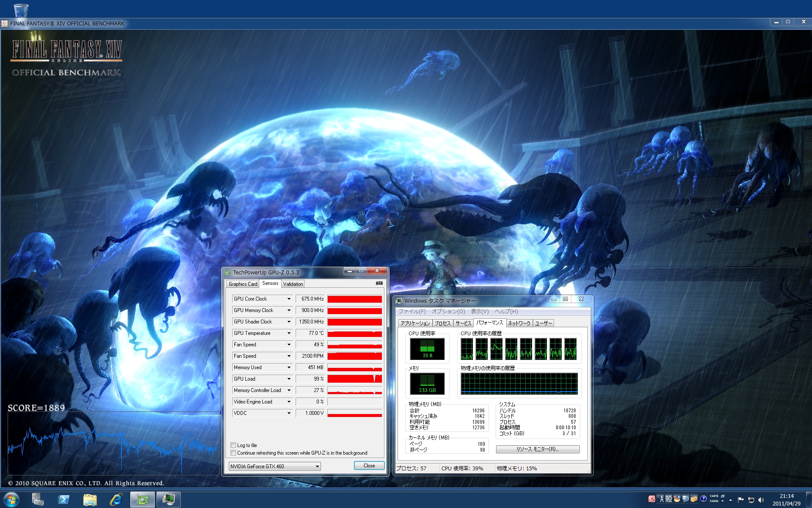The image size is (812, 508).
Task: Click the GPU Core Clock red graph
Action: click(354, 299)
